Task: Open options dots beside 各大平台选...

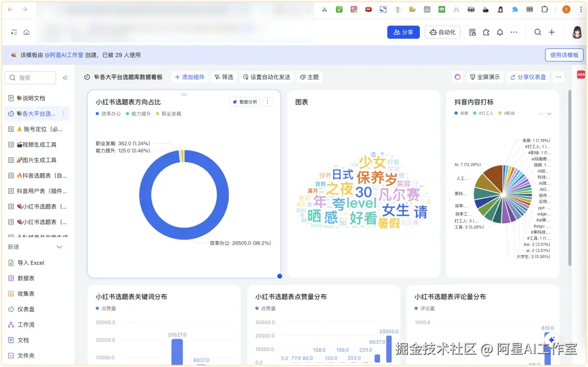Action: (64, 114)
